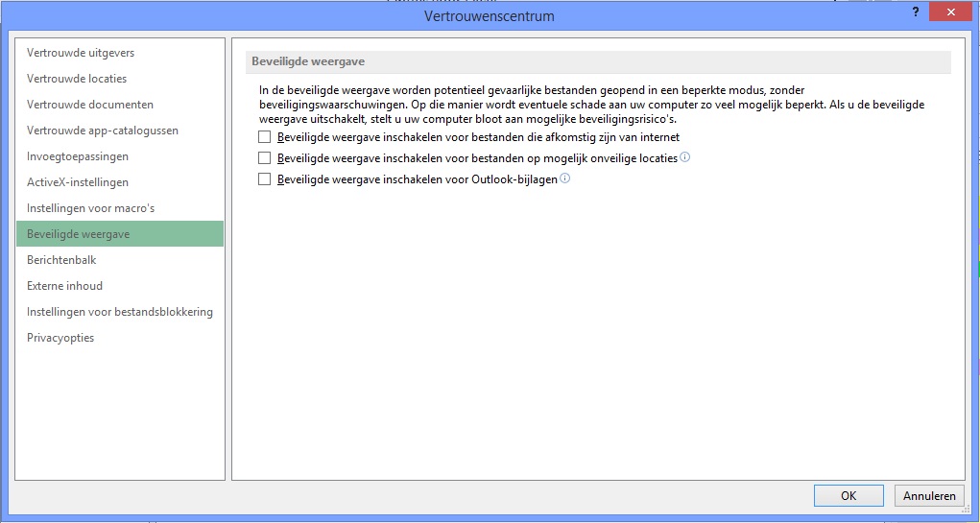Click info icon beside onveilige locaties option
Screen dimensions: 980x523
point(684,157)
